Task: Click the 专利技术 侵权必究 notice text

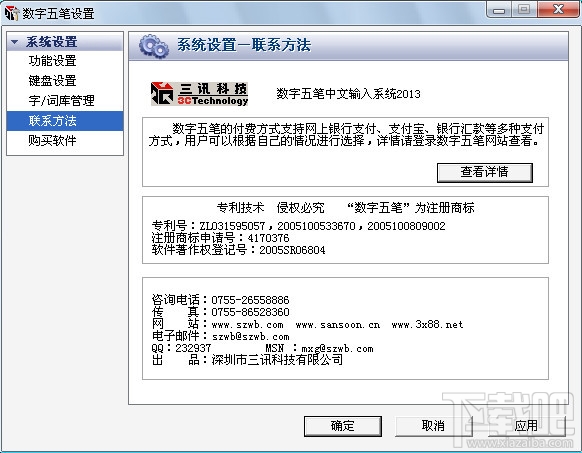Action: point(271,208)
